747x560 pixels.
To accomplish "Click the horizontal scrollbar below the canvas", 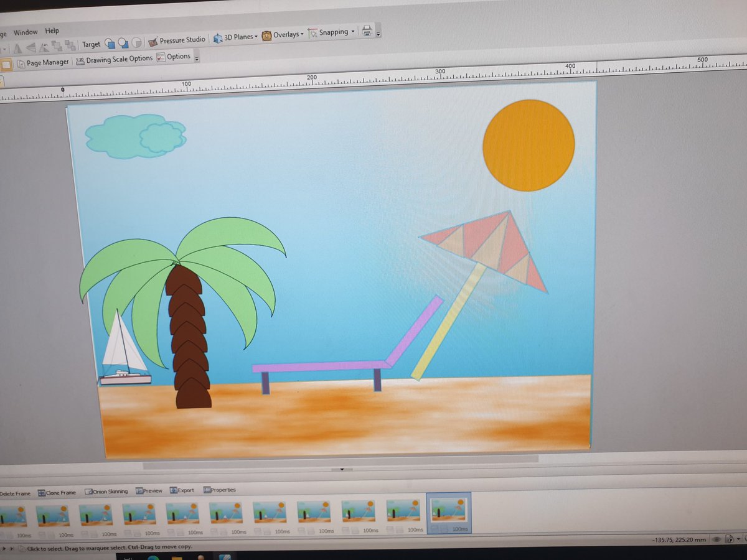I will tap(339, 462).
